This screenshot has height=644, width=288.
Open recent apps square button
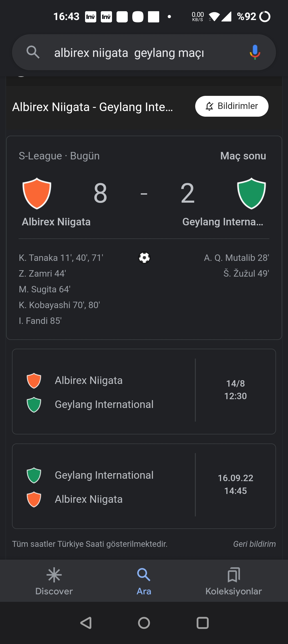pos(202,623)
